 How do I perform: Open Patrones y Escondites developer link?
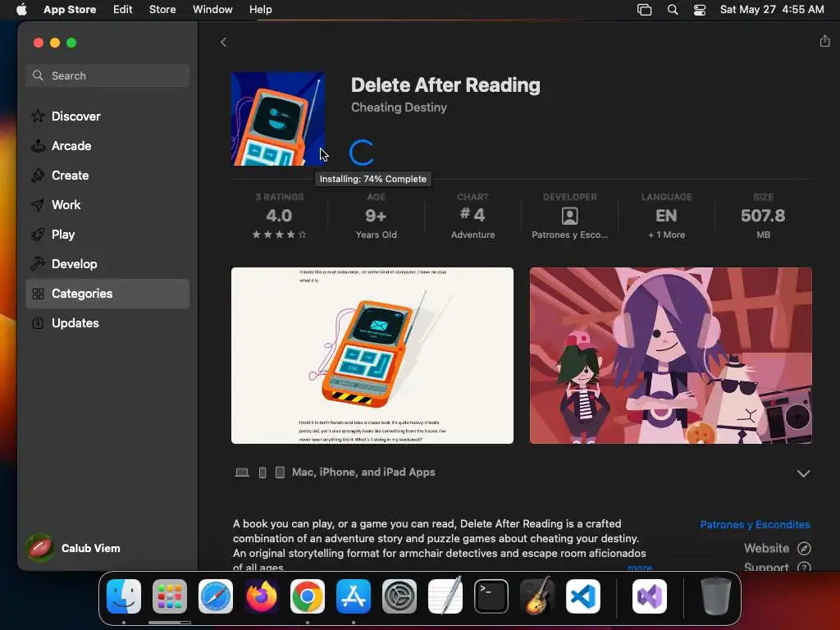point(755,524)
